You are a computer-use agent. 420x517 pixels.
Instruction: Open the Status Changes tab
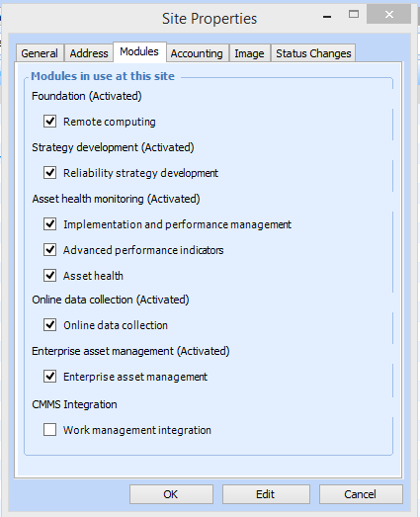pos(313,53)
